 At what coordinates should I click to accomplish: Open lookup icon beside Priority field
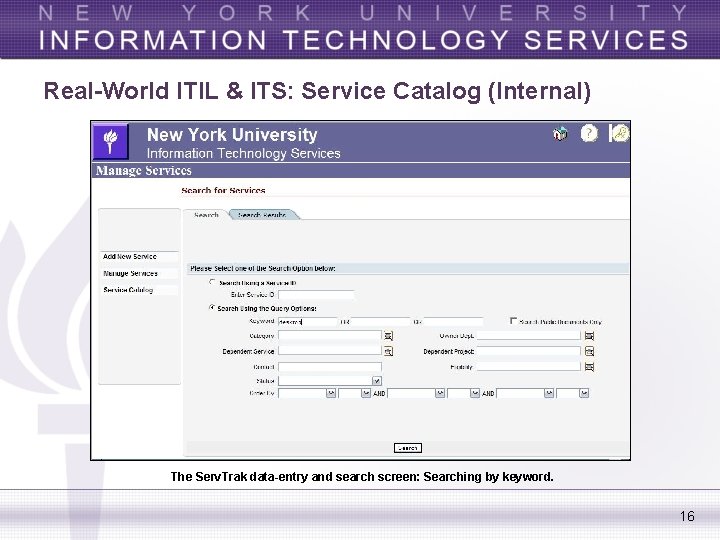[x=589, y=367]
